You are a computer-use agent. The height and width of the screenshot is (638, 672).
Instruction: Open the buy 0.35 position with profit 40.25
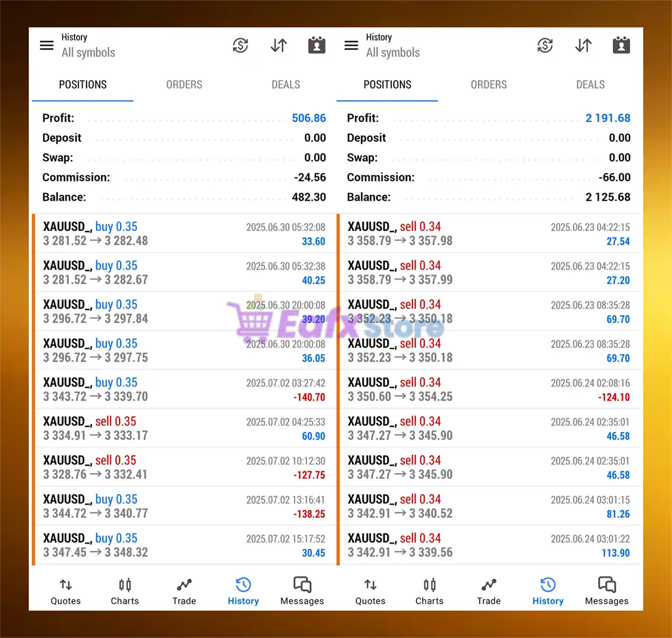tap(184, 273)
